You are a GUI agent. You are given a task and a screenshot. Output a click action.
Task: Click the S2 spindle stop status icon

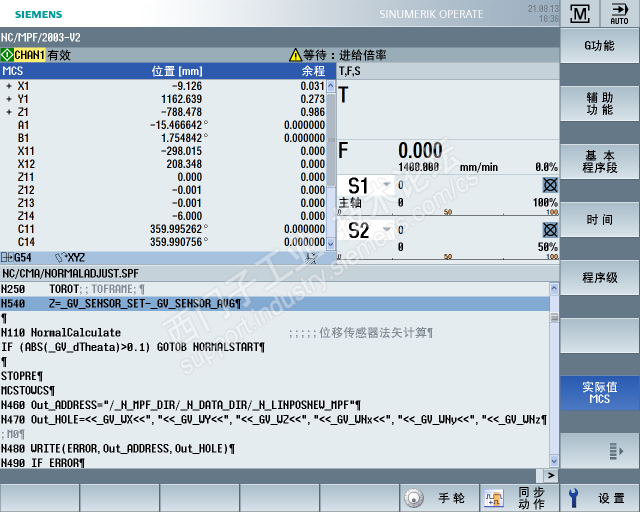click(550, 230)
